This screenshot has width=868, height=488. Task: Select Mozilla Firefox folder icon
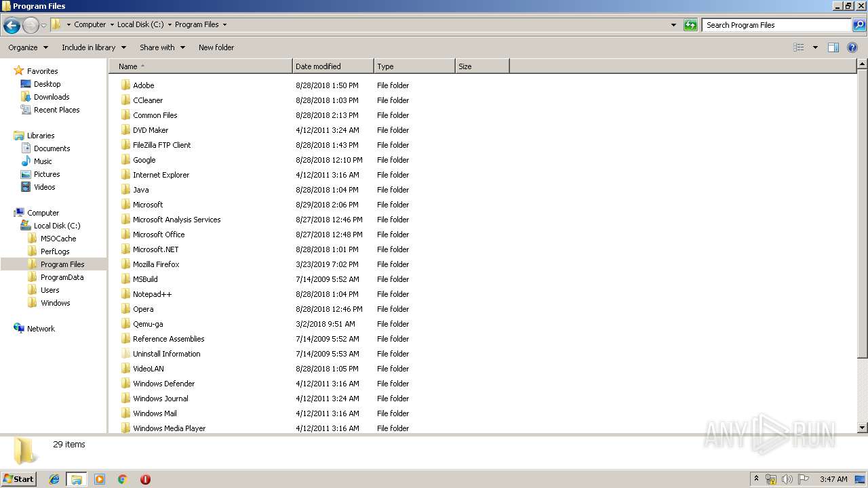tap(125, 264)
